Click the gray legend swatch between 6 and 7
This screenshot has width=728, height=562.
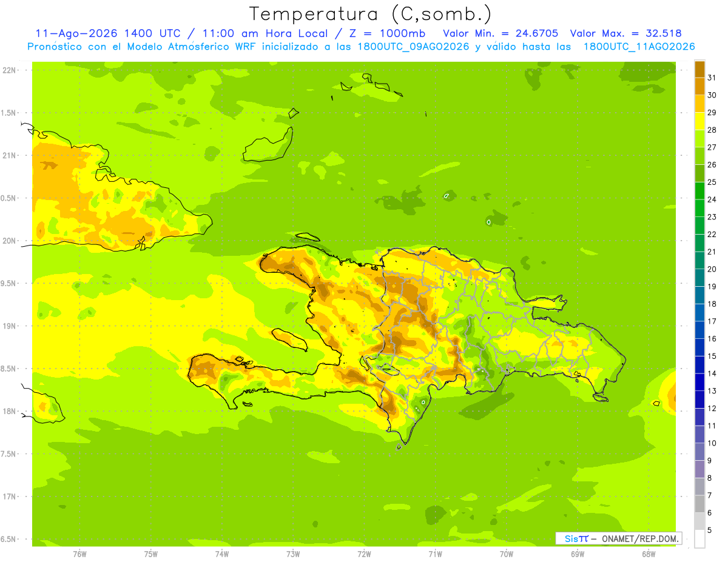point(699,504)
